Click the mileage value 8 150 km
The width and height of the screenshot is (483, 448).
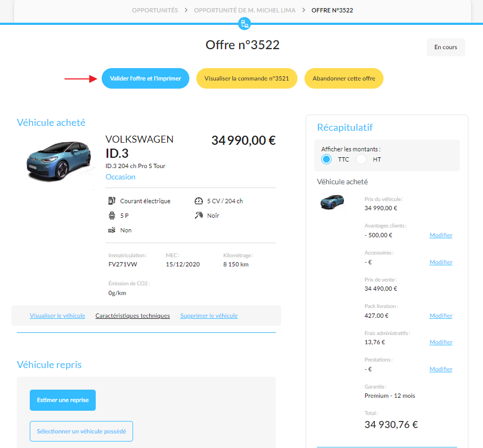(x=236, y=264)
